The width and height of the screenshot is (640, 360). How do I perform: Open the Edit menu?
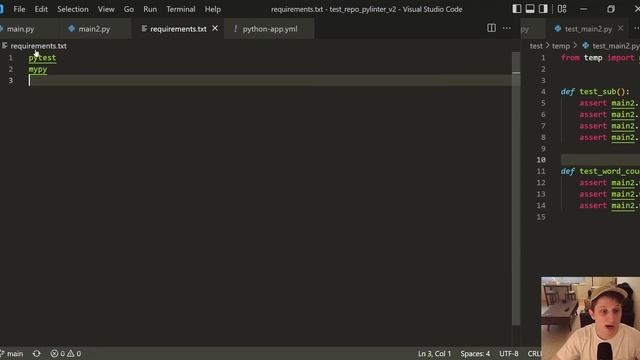point(41,9)
